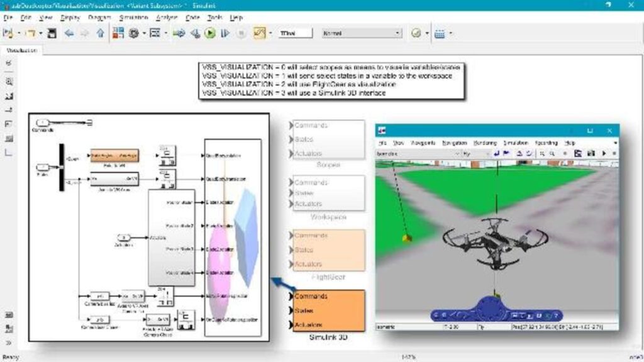Open the Analysis menu
644x362 pixels.
click(x=166, y=18)
